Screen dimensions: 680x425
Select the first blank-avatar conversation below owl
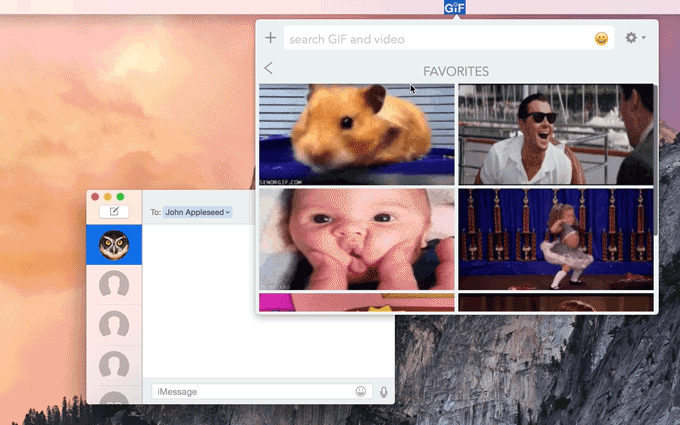click(114, 286)
